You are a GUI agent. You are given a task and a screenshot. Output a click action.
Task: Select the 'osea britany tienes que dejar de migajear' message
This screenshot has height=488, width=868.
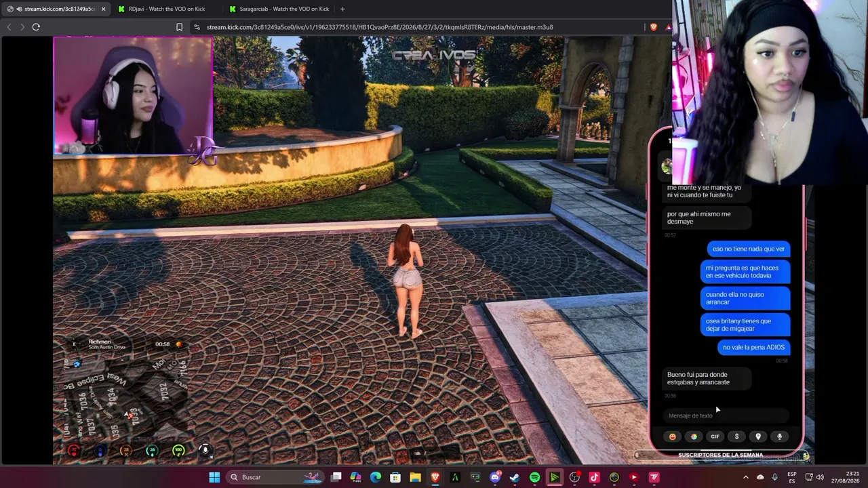click(x=745, y=325)
